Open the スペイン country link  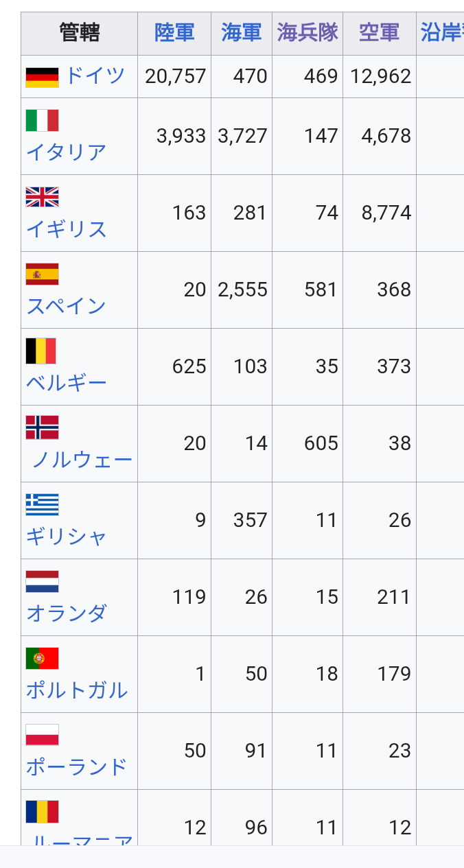pos(67,305)
